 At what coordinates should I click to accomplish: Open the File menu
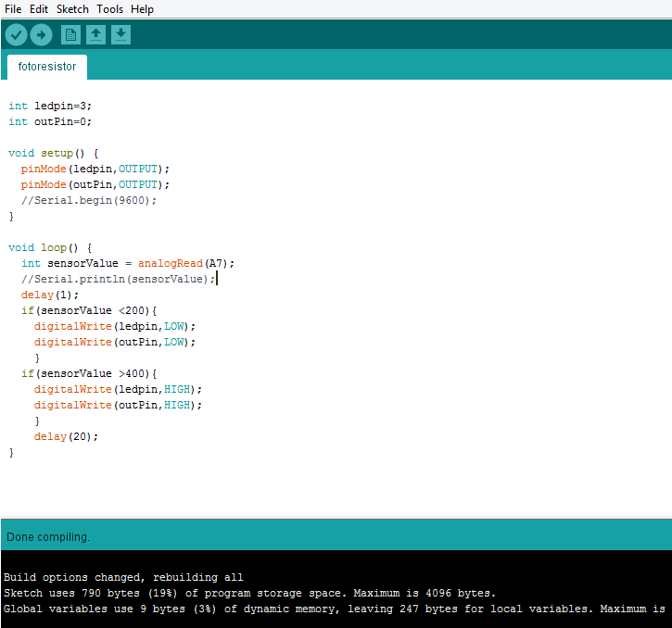coord(13,9)
